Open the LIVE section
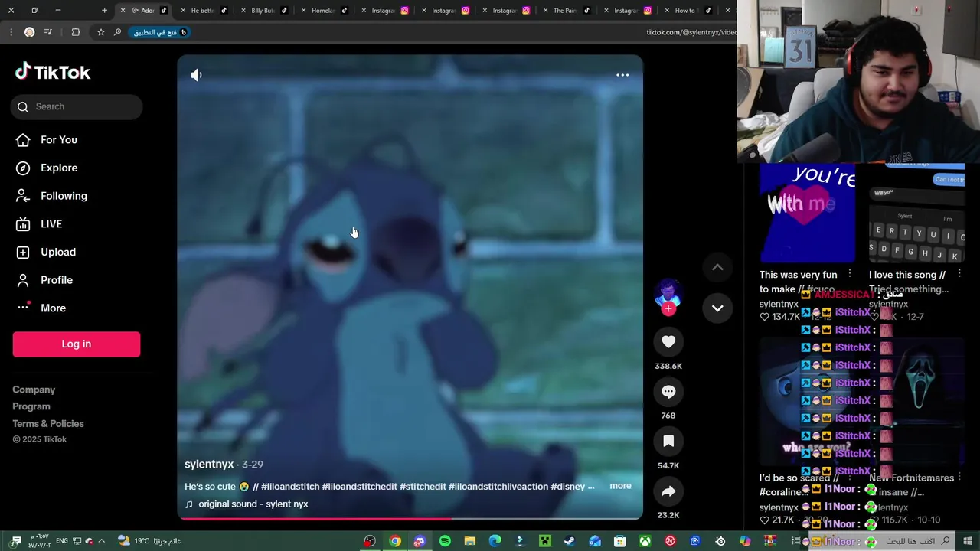Screen dimensions: 980x551 (x=51, y=224)
